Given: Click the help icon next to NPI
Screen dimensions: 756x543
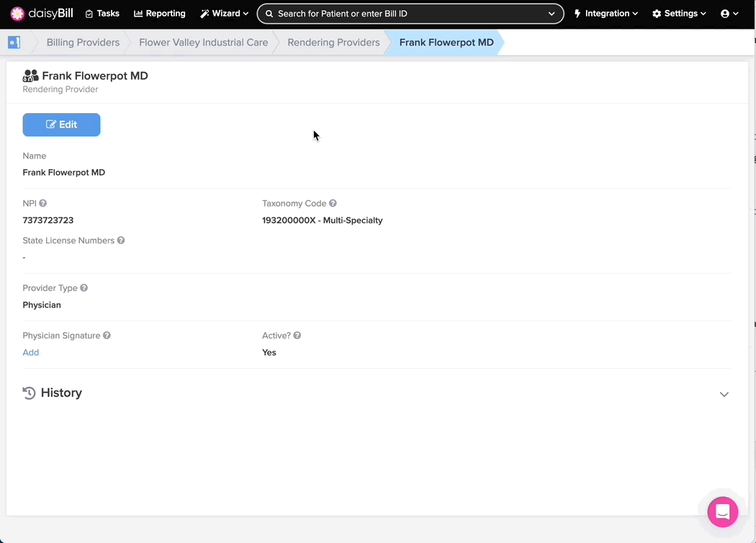Looking at the screenshot, I should coord(43,204).
